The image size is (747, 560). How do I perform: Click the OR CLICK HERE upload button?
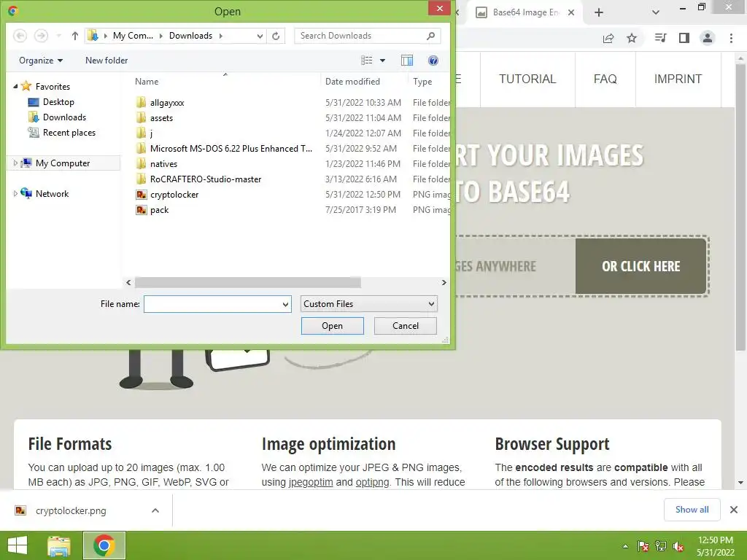point(640,266)
